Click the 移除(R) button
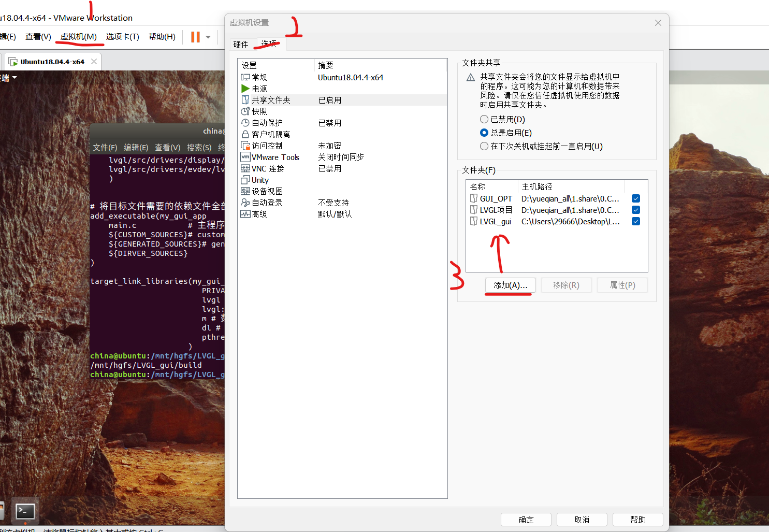Screen dimensions: 769x532 [x=567, y=285]
